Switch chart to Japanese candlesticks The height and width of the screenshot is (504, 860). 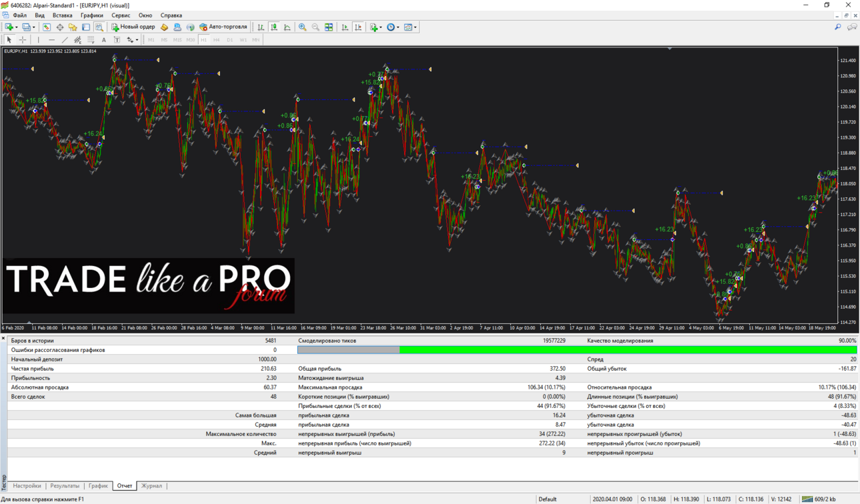pyautogui.click(x=274, y=27)
